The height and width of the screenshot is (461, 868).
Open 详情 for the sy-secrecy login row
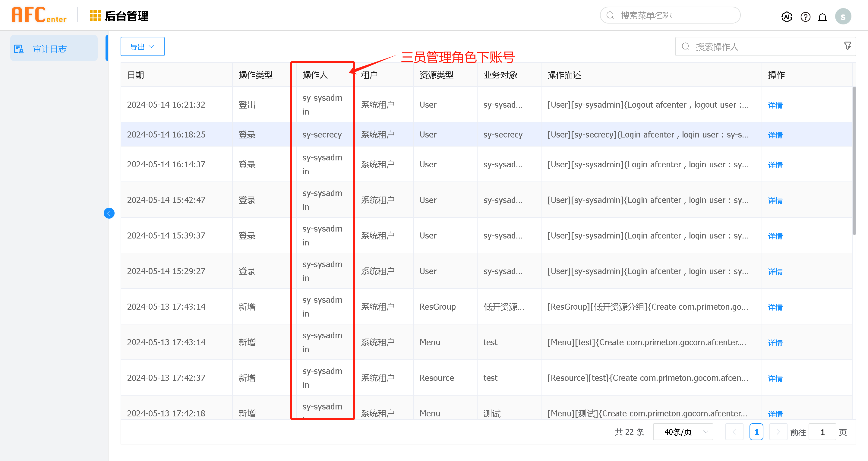[x=775, y=135]
